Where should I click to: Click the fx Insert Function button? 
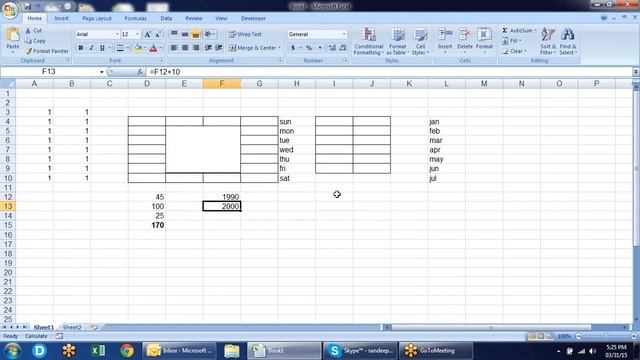(x=140, y=72)
